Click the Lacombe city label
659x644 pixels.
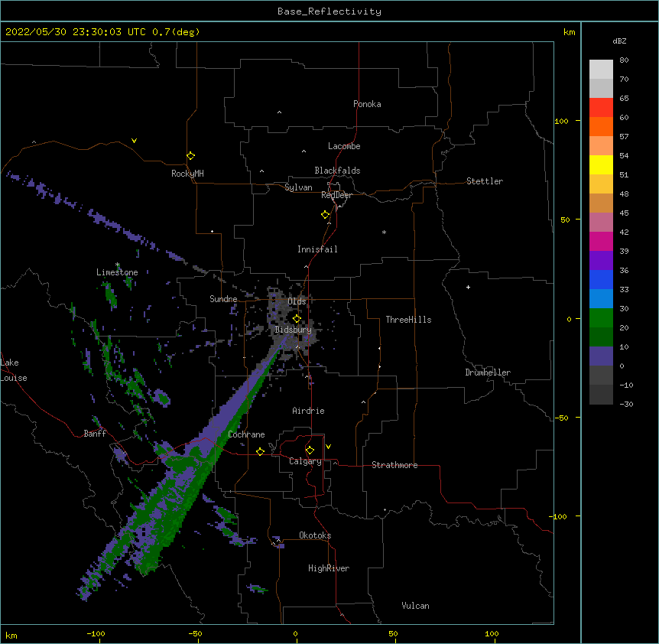tap(344, 146)
